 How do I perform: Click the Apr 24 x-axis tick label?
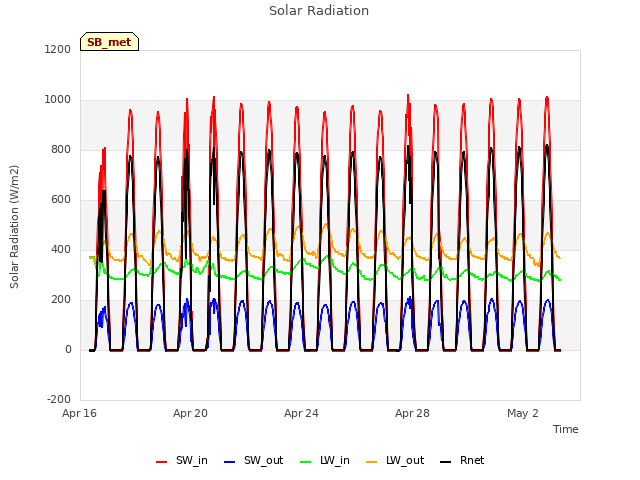[301, 413]
